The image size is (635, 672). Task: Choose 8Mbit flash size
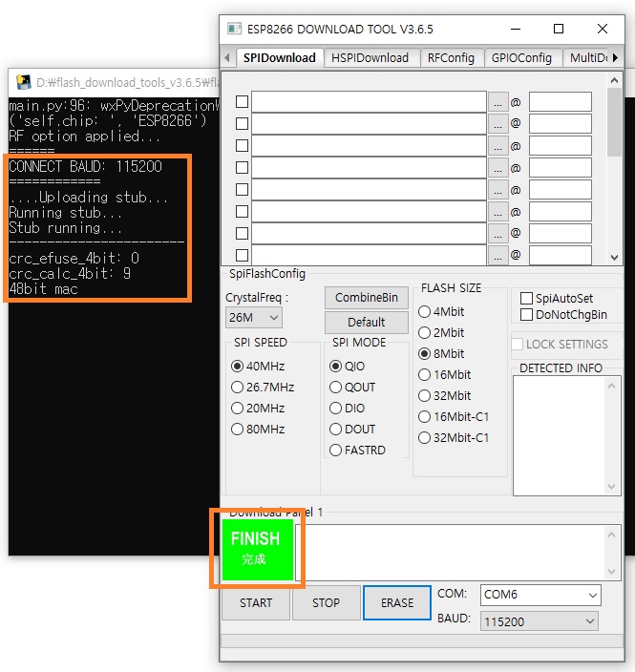441,353
